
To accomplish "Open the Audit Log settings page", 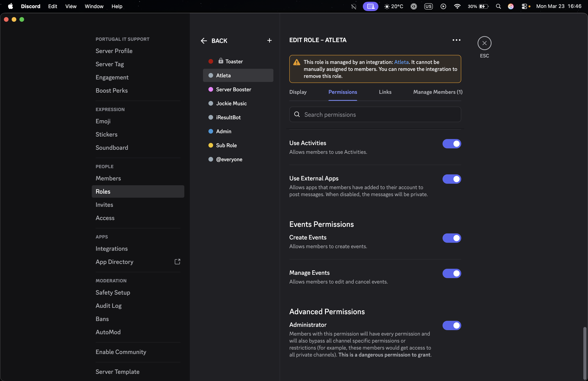I will [108, 305].
